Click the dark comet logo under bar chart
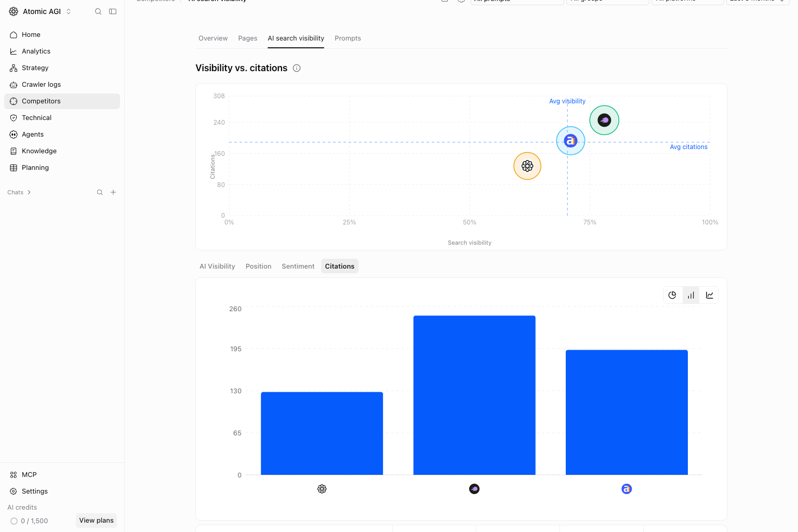Screen dimensions: 798x532 point(474,489)
